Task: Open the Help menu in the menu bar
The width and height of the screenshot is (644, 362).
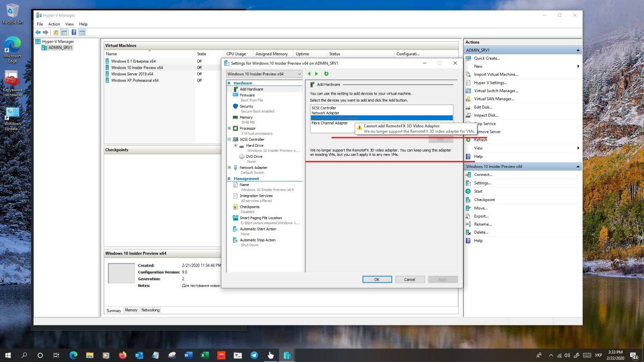Action: [83, 24]
